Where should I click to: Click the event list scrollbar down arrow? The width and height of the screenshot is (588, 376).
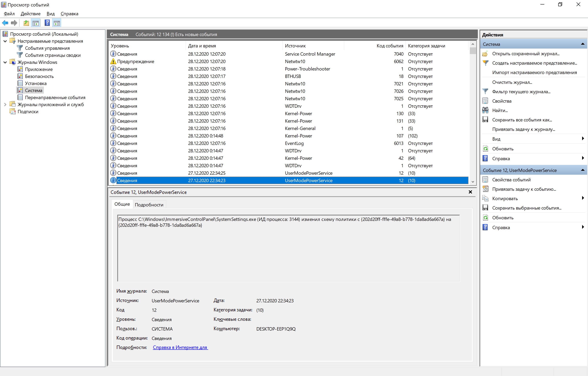[x=473, y=182]
